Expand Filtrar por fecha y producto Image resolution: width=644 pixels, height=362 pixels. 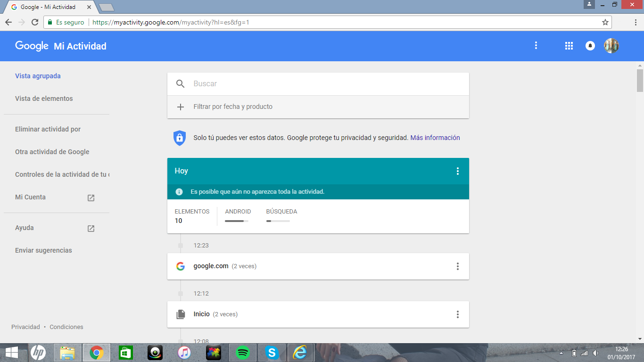click(x=318, y=107)
